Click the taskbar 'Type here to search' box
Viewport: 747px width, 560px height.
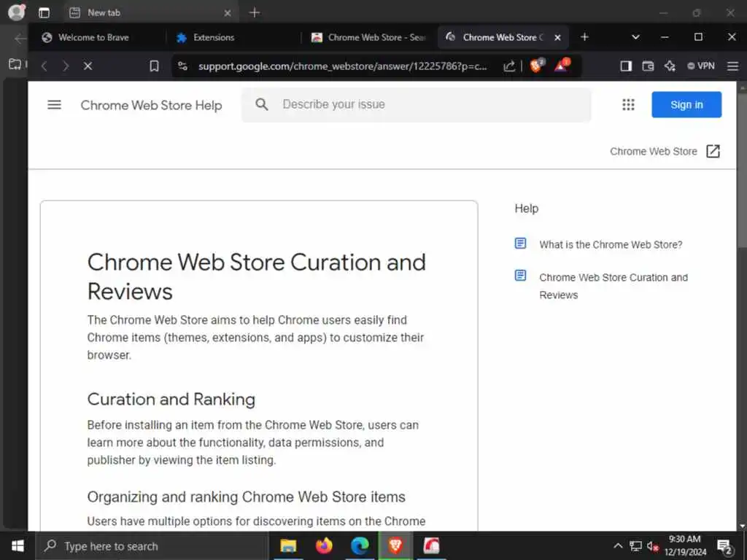tap(152, 546)
